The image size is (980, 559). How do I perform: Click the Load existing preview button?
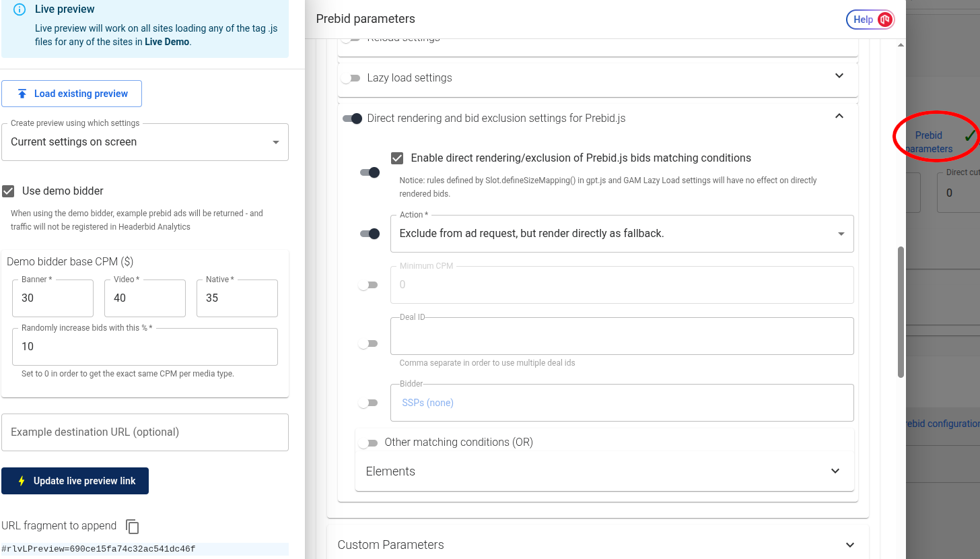coord(71,94)
